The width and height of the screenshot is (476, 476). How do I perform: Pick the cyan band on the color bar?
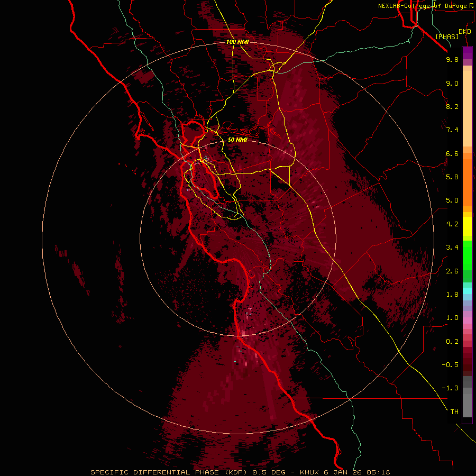click(x=467, y=291)
